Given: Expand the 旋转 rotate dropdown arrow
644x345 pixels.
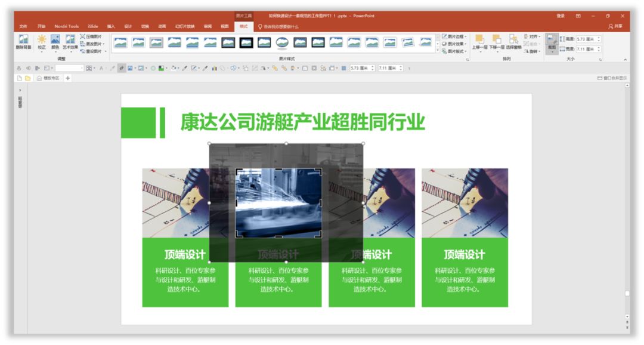Looking at the screenshot, I should point(539,51).
